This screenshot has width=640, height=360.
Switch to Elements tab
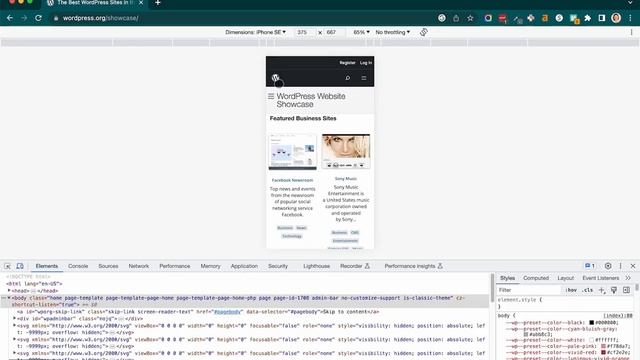click(x=47, y=266)
